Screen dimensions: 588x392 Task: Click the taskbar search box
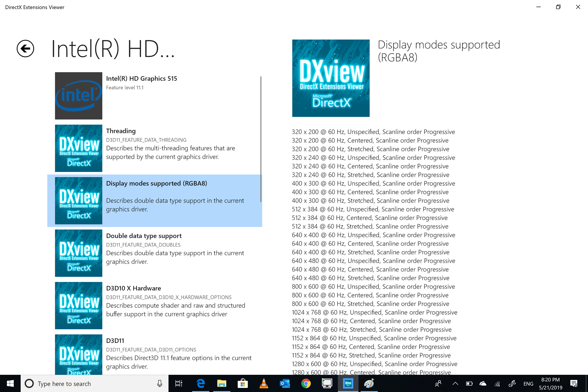point(94,383)
